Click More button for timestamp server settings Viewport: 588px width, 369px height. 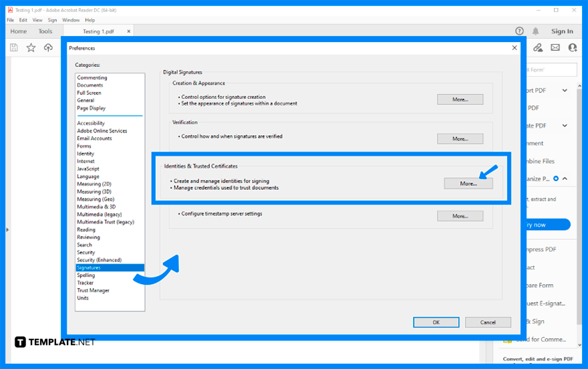click(x=460, y=217)
